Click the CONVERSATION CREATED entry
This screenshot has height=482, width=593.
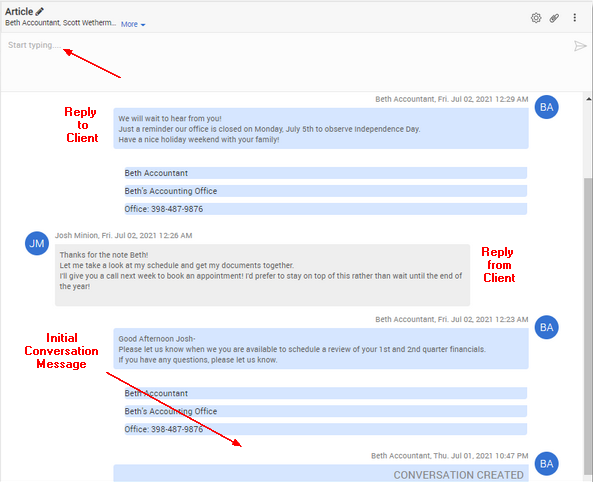[x=321, y=474]
